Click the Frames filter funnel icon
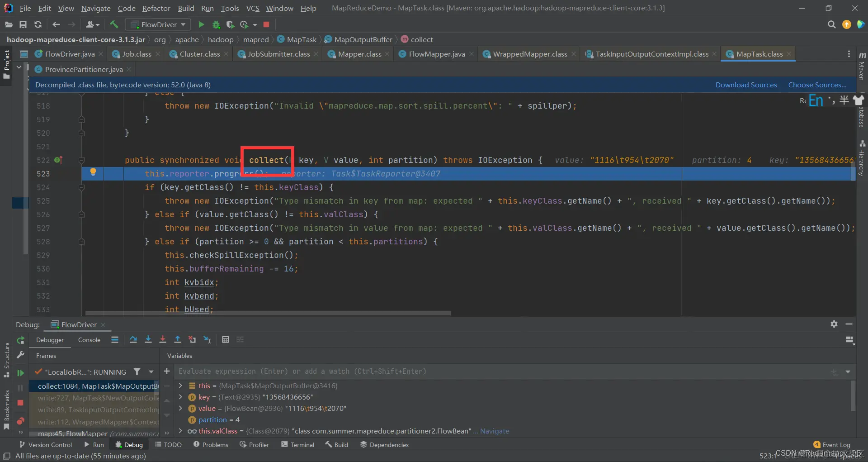The width and height of the screenshot is (868, 462). point(137,372)
